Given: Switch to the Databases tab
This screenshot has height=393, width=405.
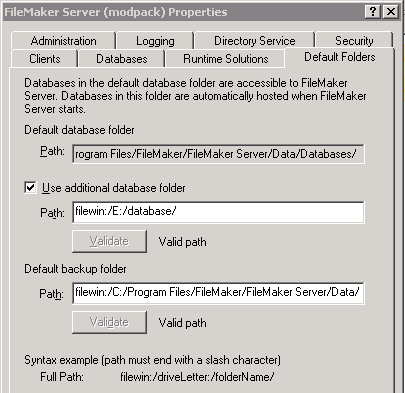Looking at the screenshot, I should coord(121,59).
